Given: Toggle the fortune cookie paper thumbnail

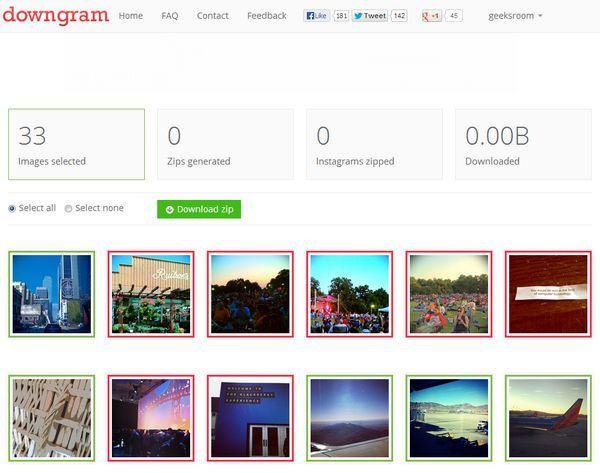Looking at the screenshot, I should pyautogui.click(x=548, y=294).
